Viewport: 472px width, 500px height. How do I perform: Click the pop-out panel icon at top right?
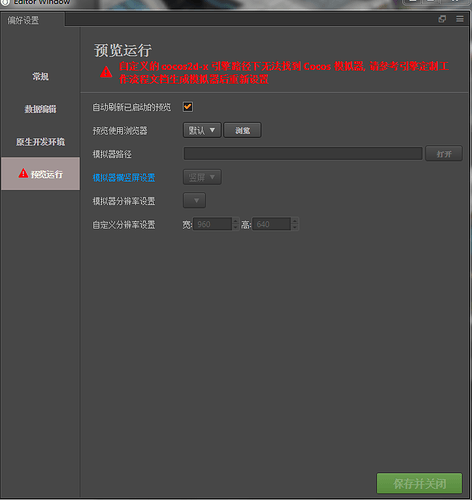[x=442, y=19]
